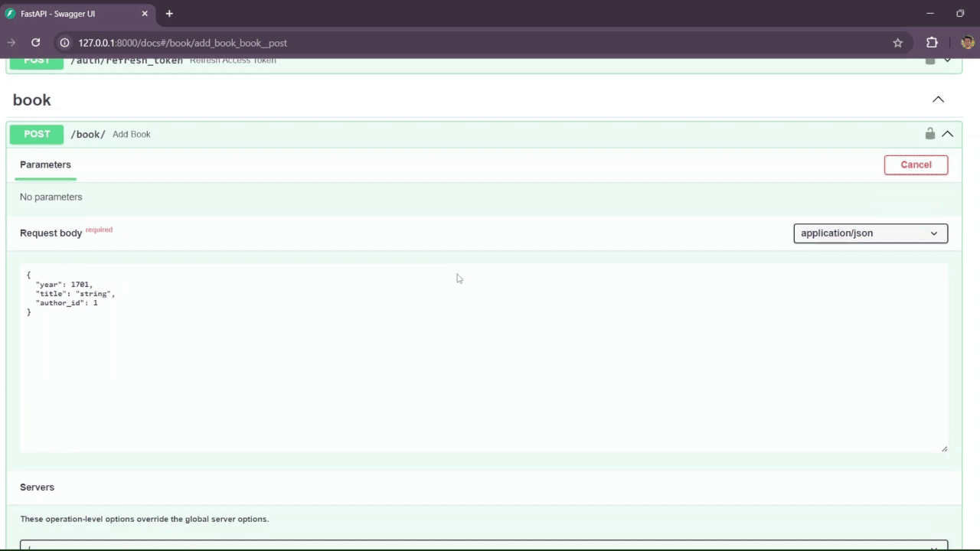Image resolution: width=980 pixels, height=551 pixels.
Task: Restore the browser window size
Action: coord(960,14)
